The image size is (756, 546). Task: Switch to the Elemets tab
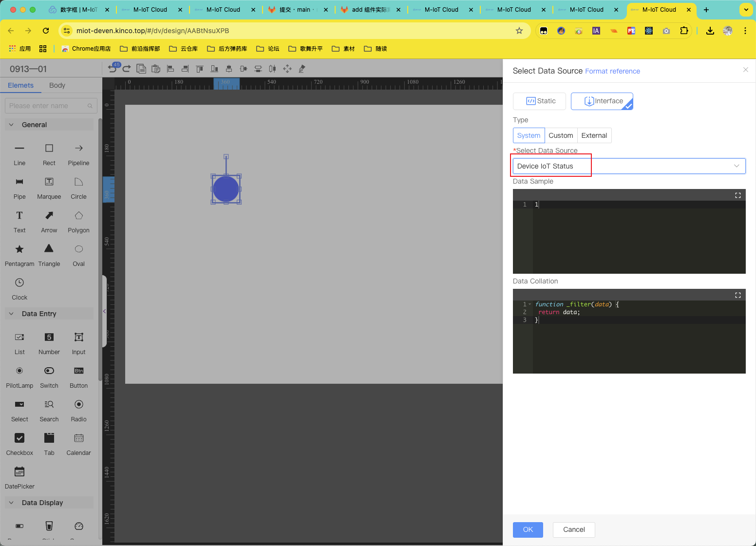20,85
